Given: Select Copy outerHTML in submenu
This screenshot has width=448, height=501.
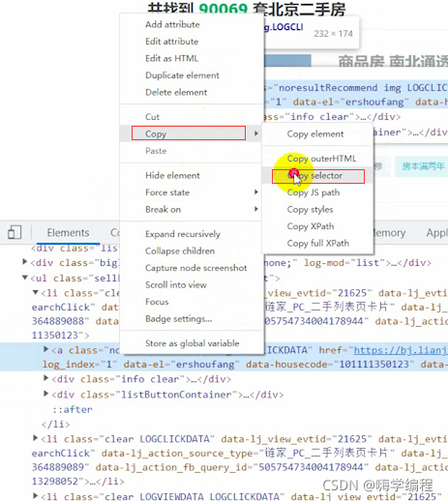Looking at the screenshot, I should (321, 159).
